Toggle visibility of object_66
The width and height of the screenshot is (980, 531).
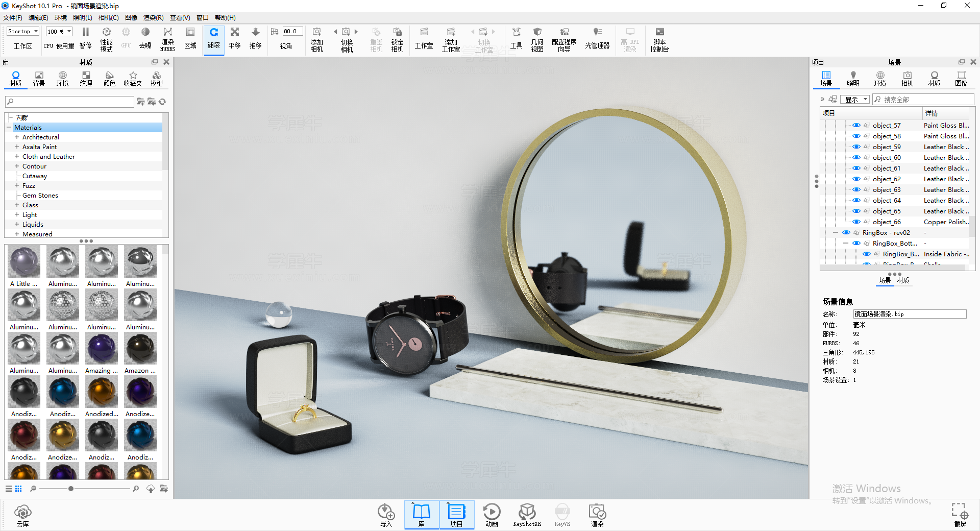tap(856, 222)
